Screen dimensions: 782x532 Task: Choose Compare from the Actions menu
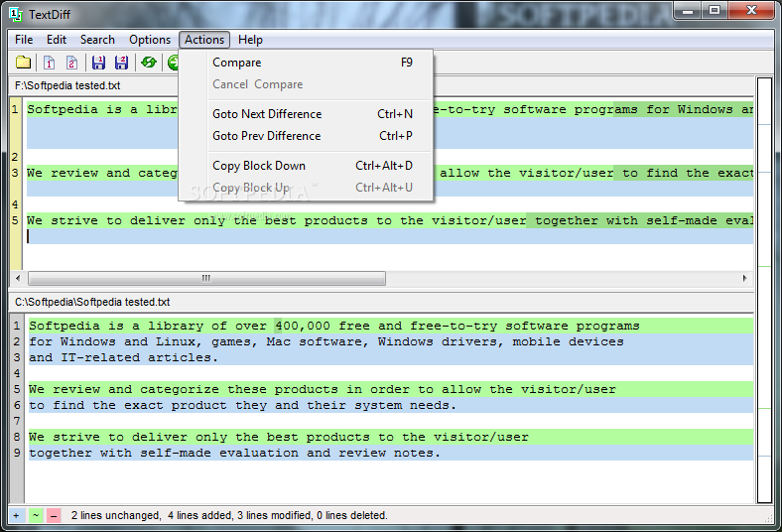pos(306,63)
